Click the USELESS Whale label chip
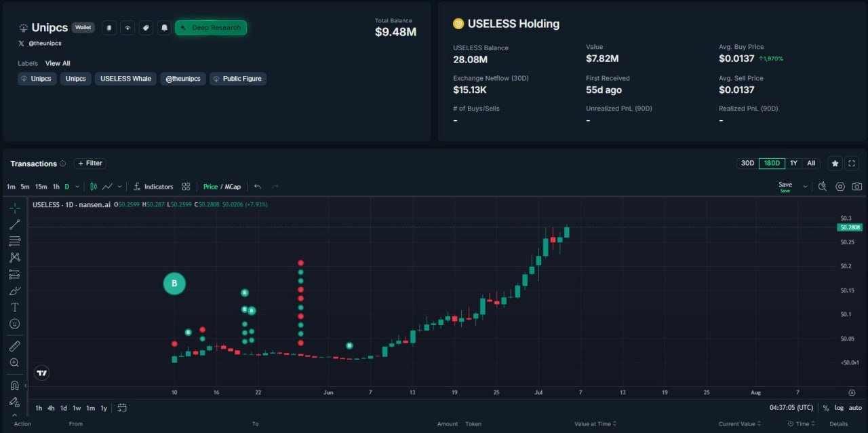 pyautogui.click(x=125, y=79)
